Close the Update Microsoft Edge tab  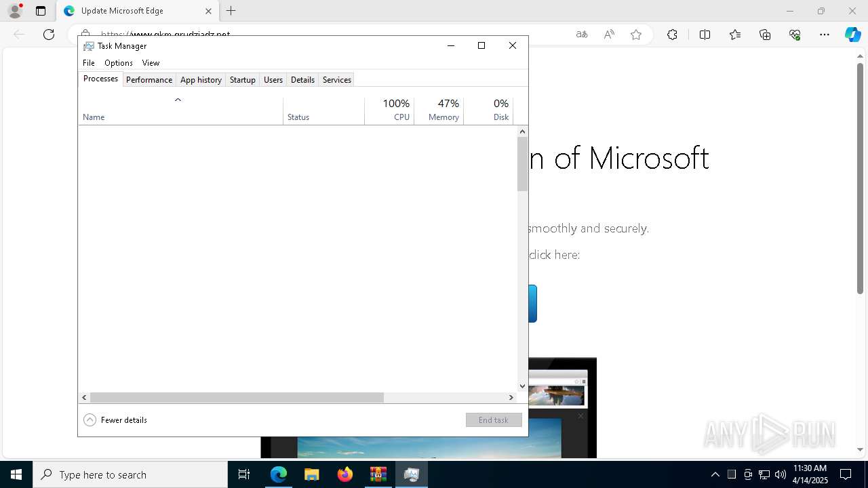[208, 11]
